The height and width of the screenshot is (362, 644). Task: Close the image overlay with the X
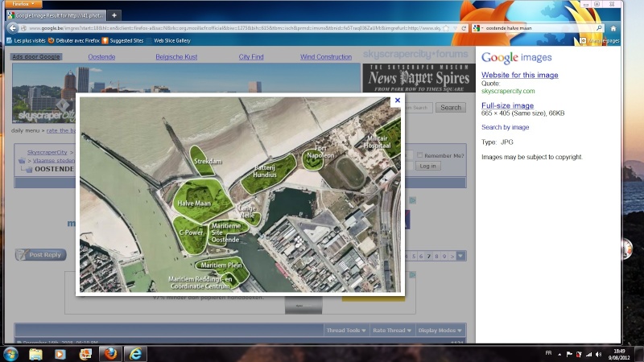[397, 100]
